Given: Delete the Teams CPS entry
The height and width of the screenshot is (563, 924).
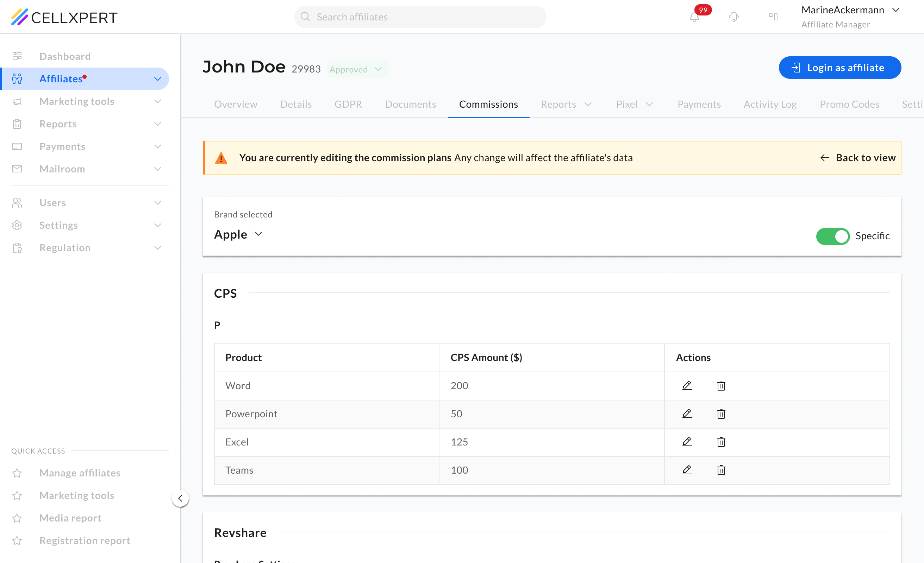Looking at the screenshot, I should (721, 470).
